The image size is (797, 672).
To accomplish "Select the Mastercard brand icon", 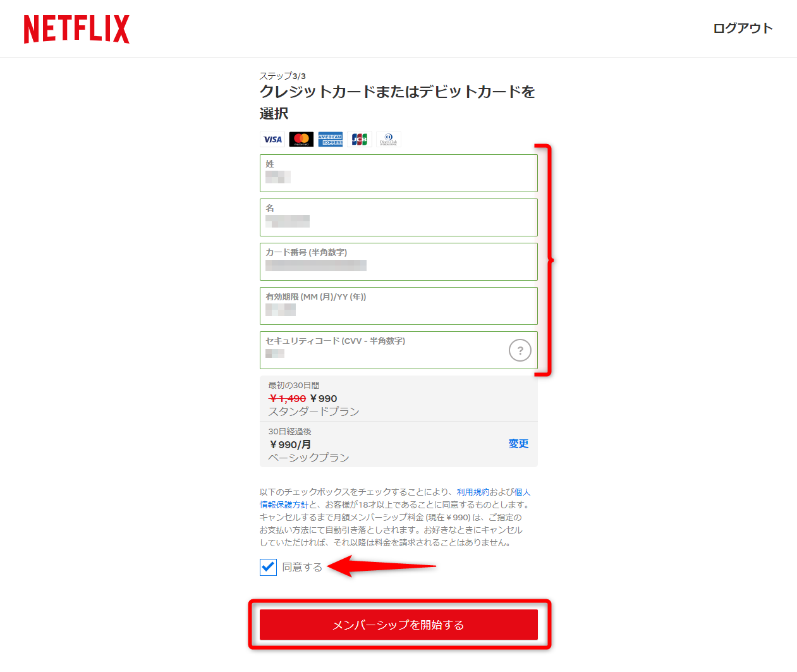I will (301, 139).
